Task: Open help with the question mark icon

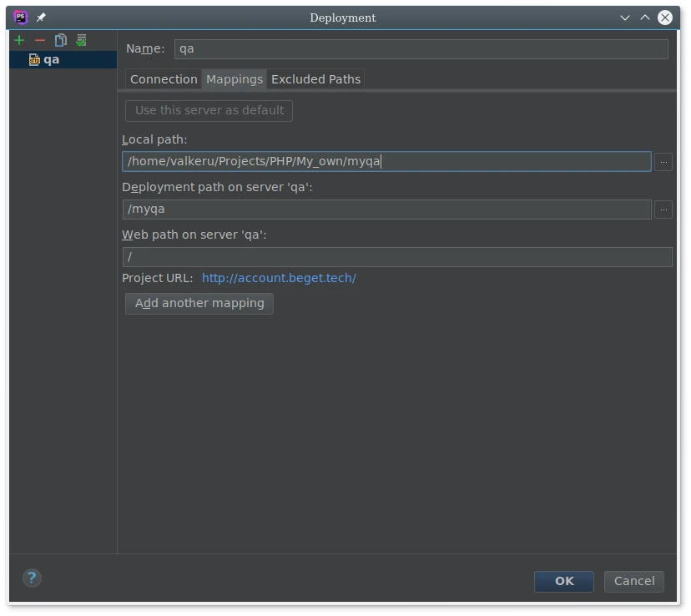Action: click(x=32, y=578)
